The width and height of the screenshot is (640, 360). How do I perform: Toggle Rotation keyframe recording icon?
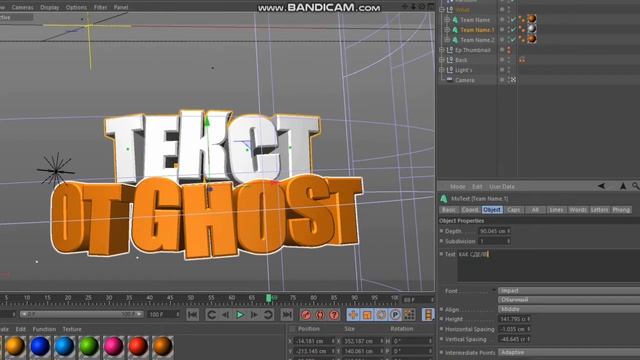381,315
